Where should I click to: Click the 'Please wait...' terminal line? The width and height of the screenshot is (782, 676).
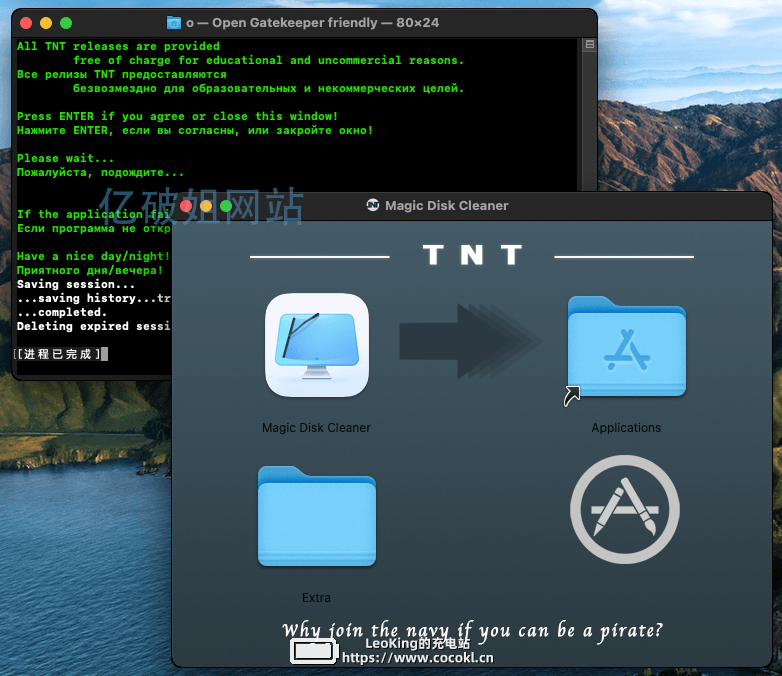pos(65,158)
